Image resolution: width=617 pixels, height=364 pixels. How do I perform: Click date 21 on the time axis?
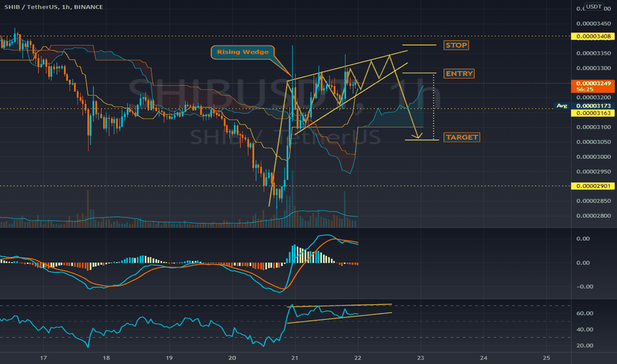(295, 357)
